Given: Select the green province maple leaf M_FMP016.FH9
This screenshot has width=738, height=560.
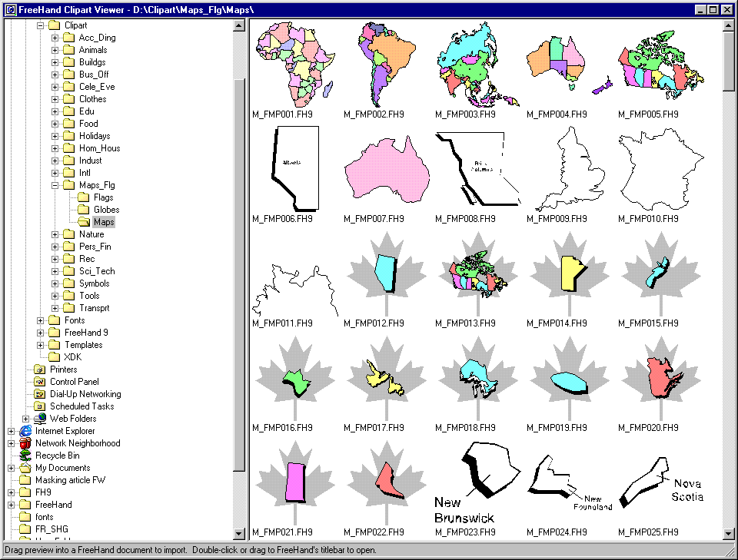Looking at the screenshot, I should coord(295,378).
